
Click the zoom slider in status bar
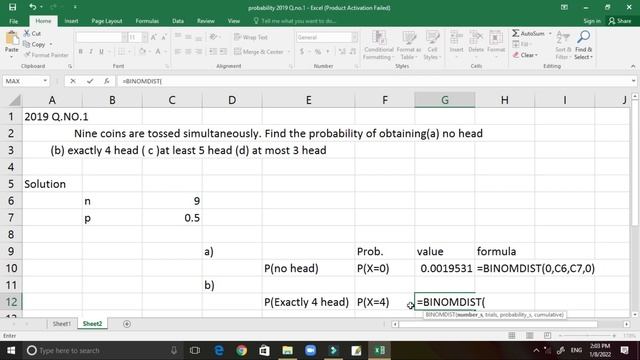pos(587,336)
